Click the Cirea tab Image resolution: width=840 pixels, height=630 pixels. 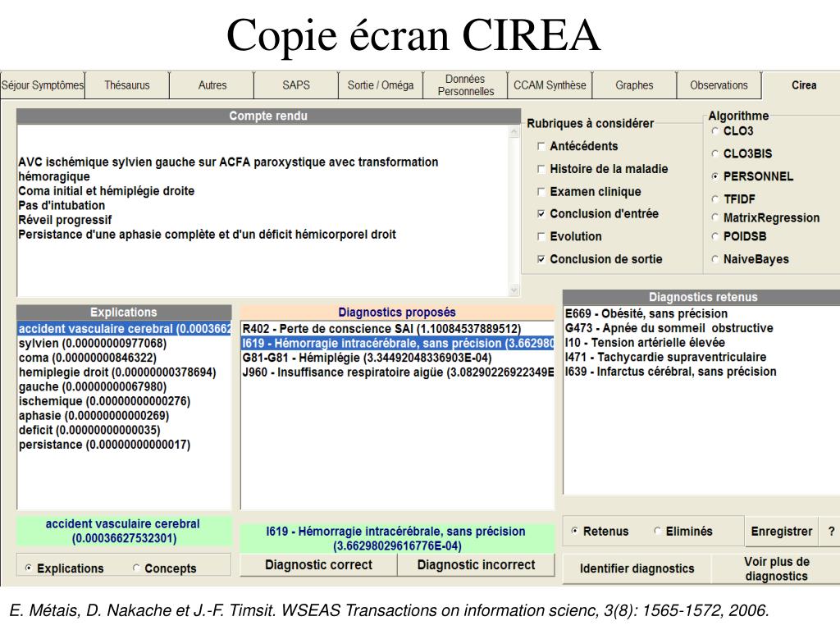pos(804,85)
